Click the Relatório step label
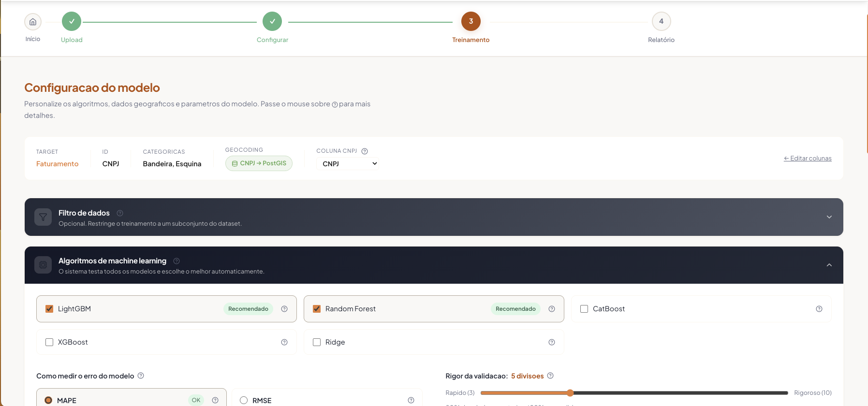Viewport: 868px width, 406px height. [x=662, y=40]
